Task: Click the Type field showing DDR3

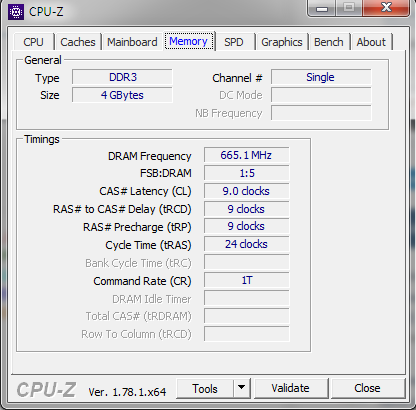Action: click(x=122, y=77)
